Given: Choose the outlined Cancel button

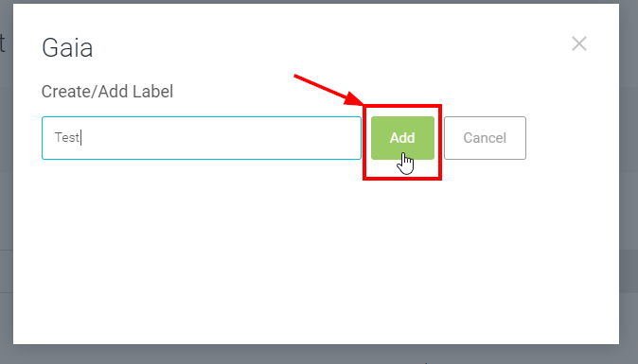Looking at the screenshot, I should 485,138.
